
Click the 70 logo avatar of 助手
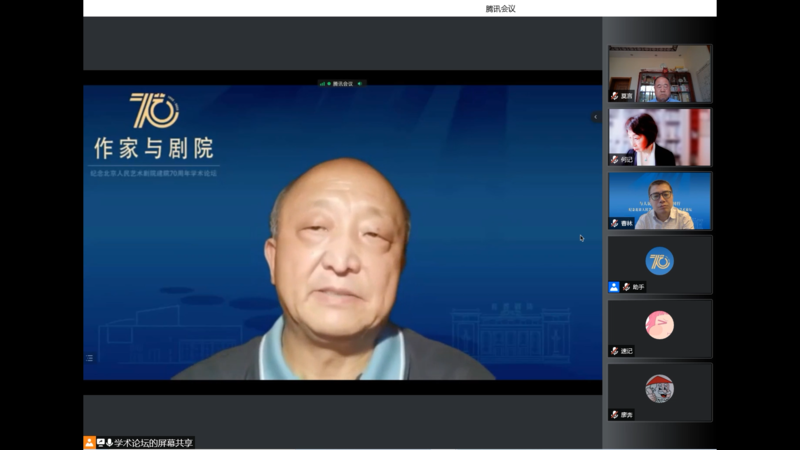click(x=659, y=261)
